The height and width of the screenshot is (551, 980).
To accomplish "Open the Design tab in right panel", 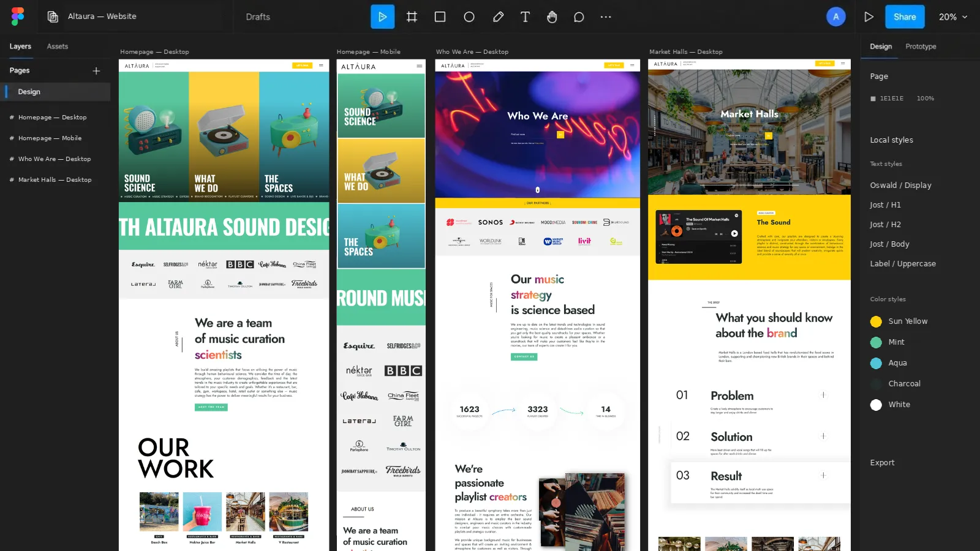I will coord(881,47).
